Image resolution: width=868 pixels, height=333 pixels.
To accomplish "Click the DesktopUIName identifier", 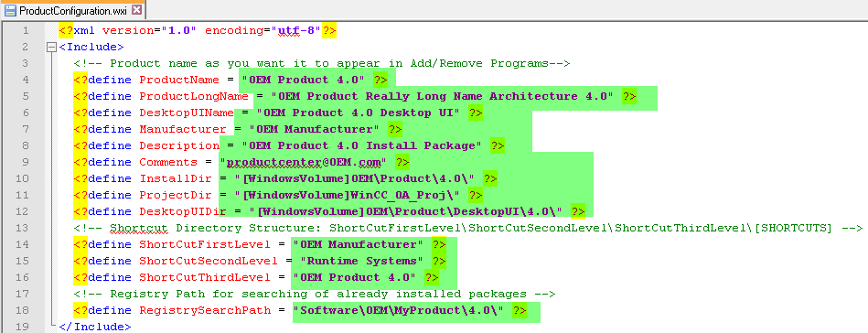I will (187, 113).
